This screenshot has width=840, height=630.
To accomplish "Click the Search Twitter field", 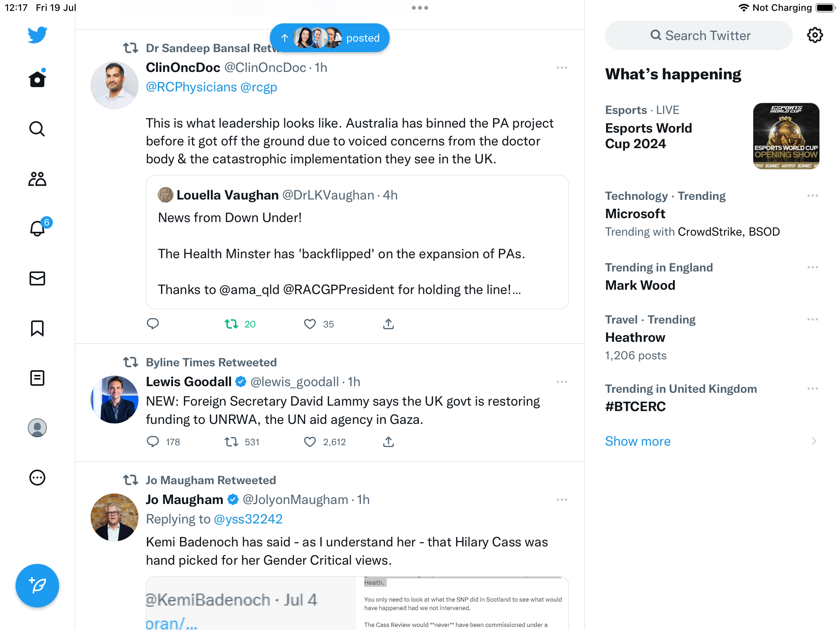I will [x=699, y=35].
